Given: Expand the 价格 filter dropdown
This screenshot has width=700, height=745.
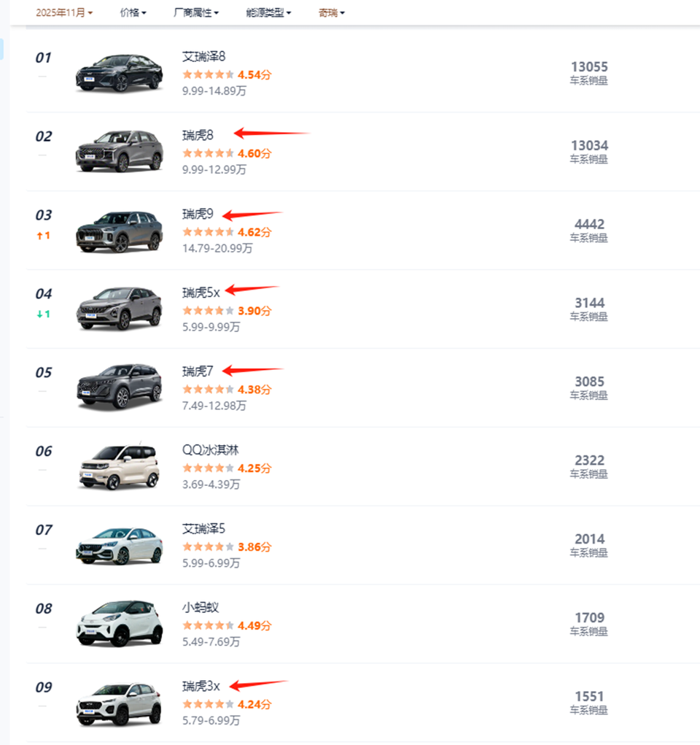Looking at the screenshot, I should click(133, 12).
